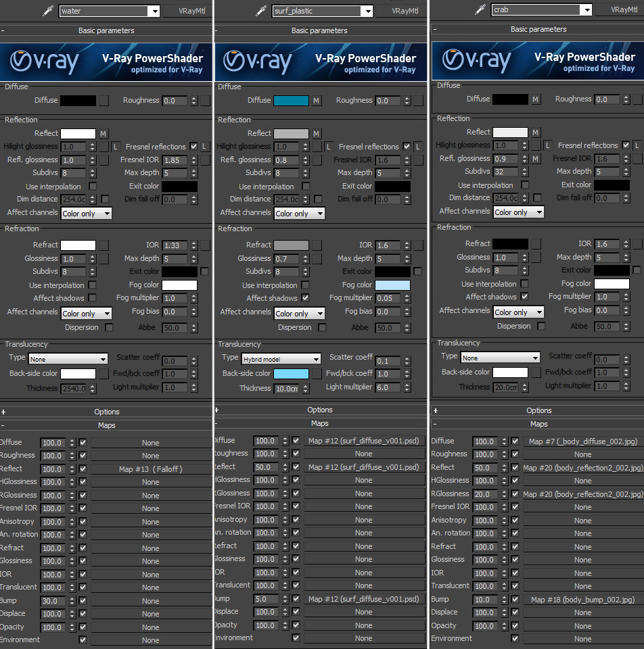
Task: Uncheck Affect shadows in surf_plastic Refraction
Action: point(305,297)
